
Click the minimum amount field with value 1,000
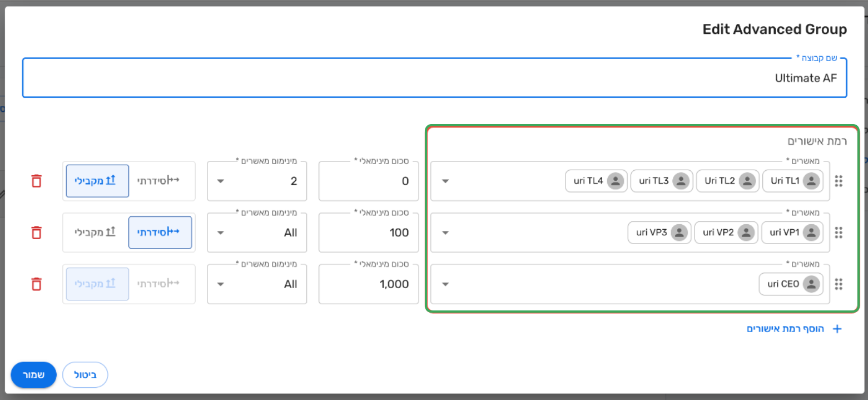pos(369,284)
